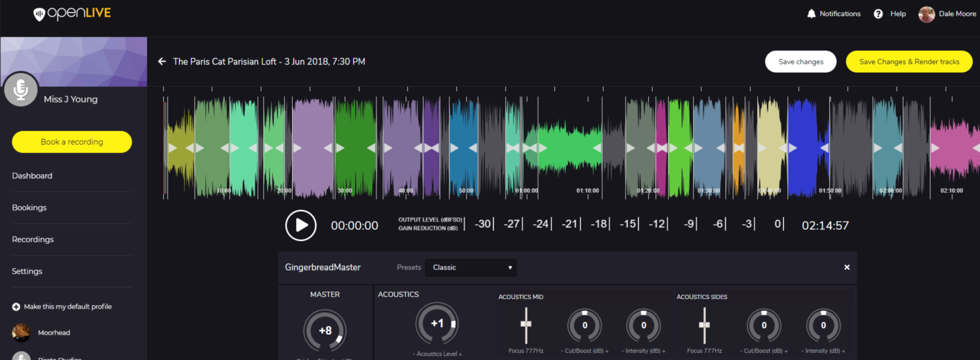Click the Book a recording button
Screen dimensions: 980x360
point(72,142)
